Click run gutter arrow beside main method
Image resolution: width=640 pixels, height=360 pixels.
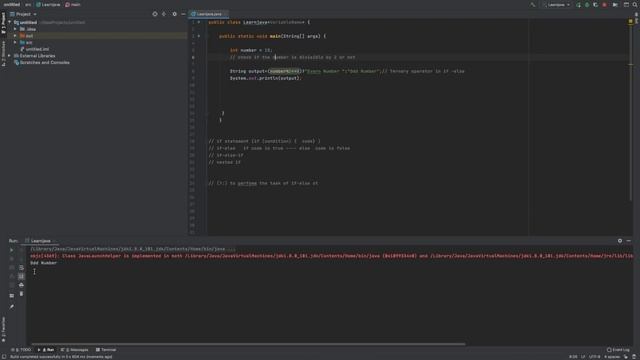point(199,36)
